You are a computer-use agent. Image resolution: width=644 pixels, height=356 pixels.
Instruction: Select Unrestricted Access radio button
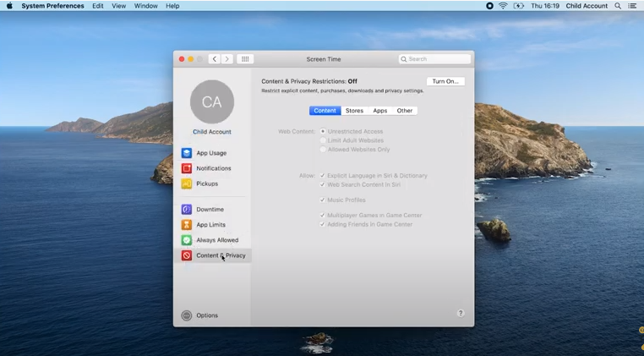[323, 132]
